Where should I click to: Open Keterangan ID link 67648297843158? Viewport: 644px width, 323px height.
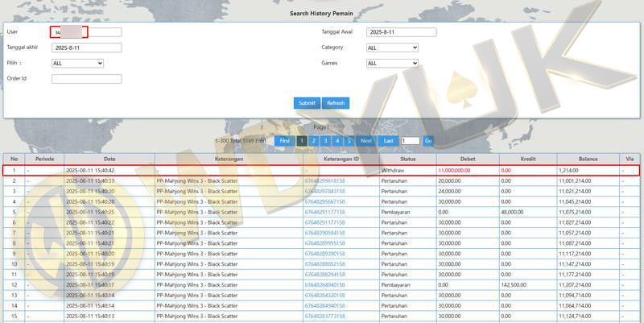click(x=325, y=191)
